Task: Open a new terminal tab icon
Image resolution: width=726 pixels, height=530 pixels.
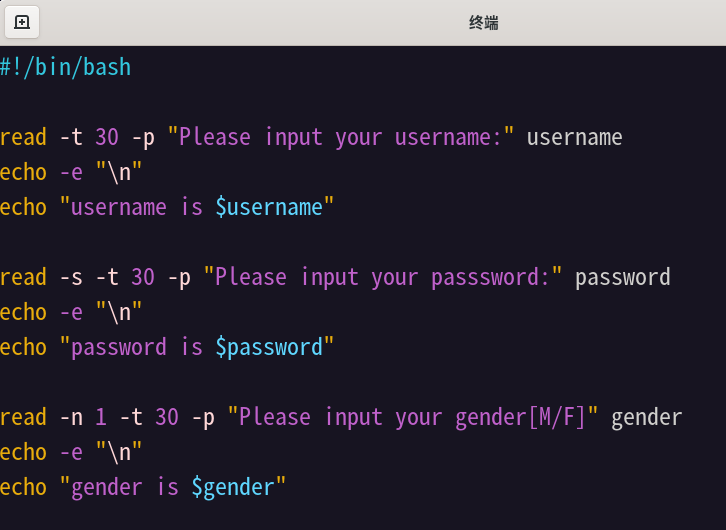Action: coord(22,22)
